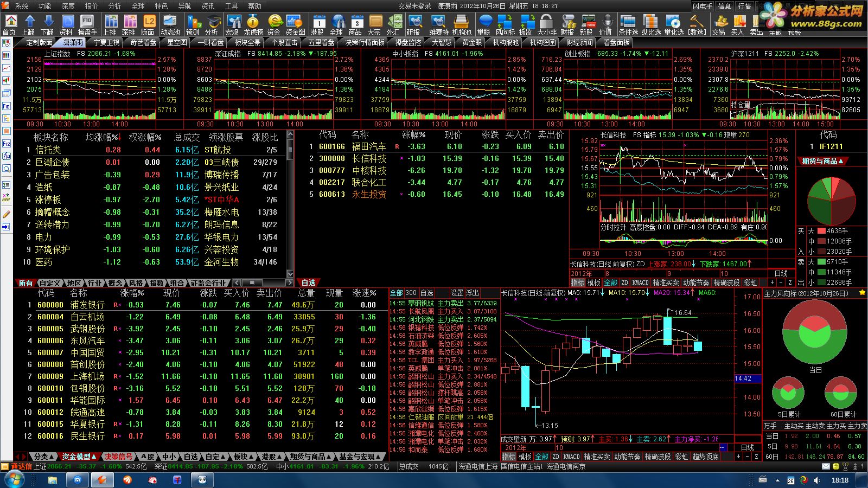Image resolution: width=868 pixels, height=488 pixels.
Task: Click the 闪电手 button
Action: click(x=703, y=6)
